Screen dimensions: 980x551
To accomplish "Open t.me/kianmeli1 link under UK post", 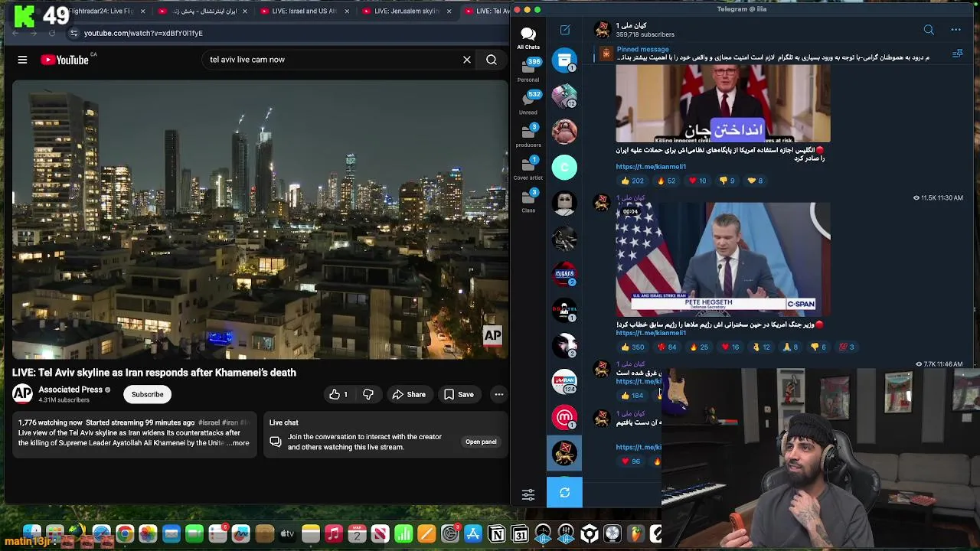I will 651,167.
